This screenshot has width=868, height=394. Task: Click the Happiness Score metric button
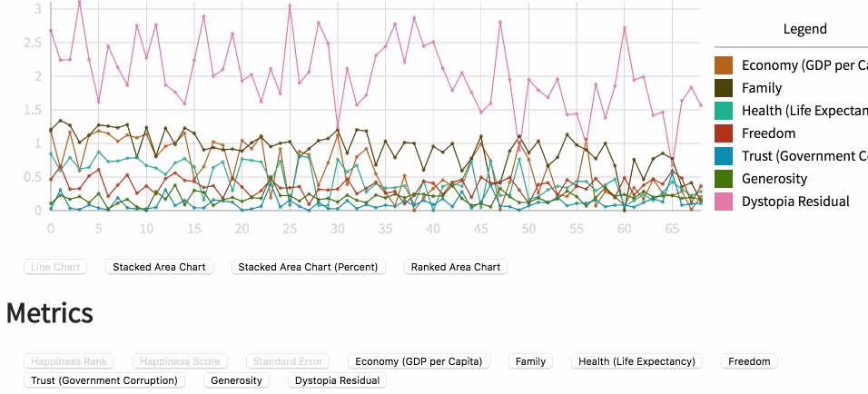click(x=180, y=361)
